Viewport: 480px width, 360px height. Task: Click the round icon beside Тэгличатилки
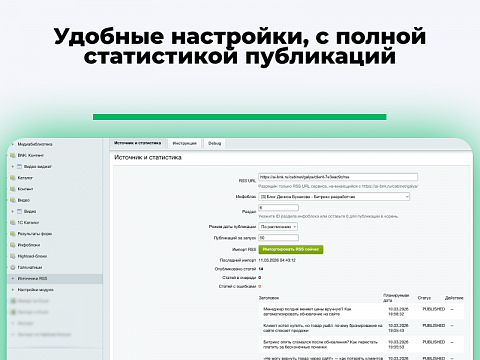click(x=13, y=267)
